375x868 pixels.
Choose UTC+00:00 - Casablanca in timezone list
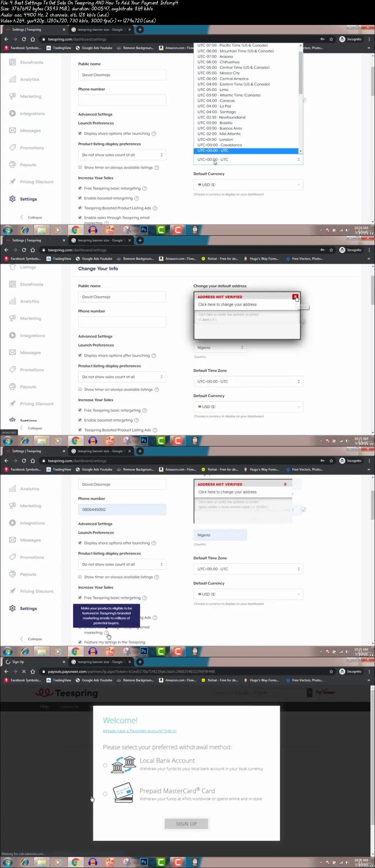click(220, 145)
